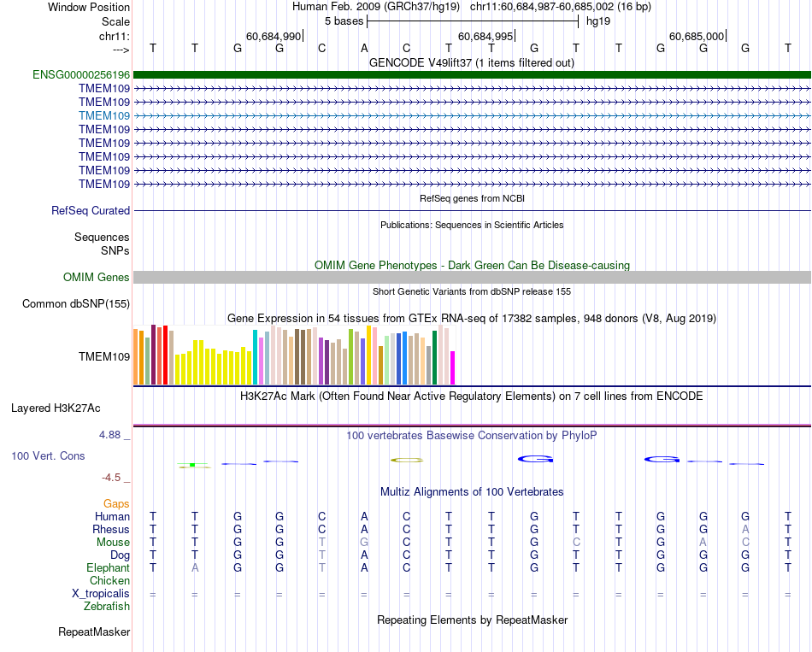The width and height of the screenshot is (812, 652).
Task: Open the OMIM Gene Phenotypes track title
Action: (x=472, y=265)
